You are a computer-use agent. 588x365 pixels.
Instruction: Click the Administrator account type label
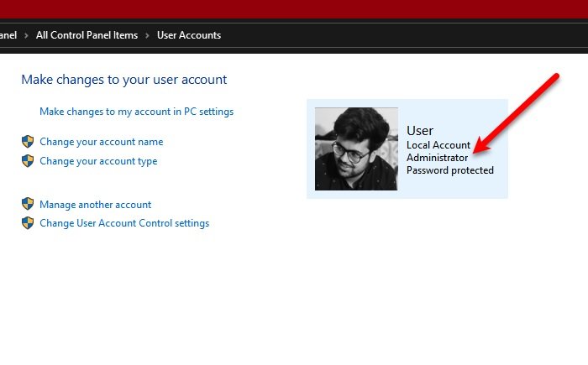pyautogui.click(x=437, y=158)
